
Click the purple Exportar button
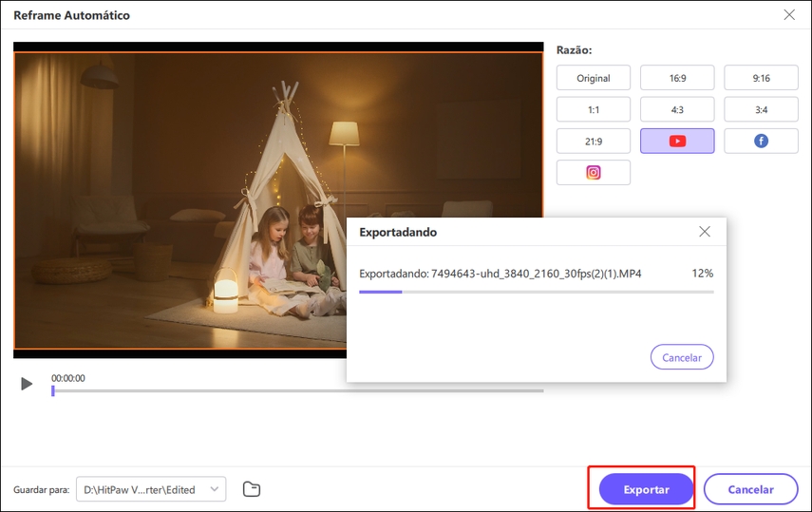tap(646, 489)
